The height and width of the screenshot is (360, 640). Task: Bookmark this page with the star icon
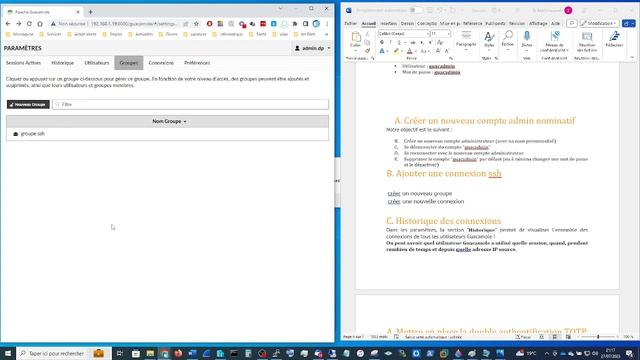(196, 24)
